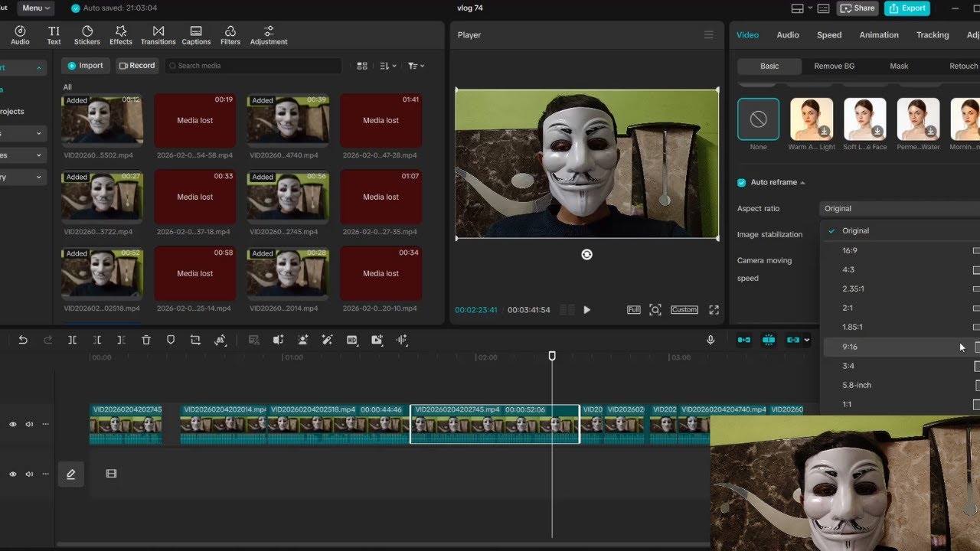This screenshot has width=980, height=551.
Task: Click the Export button
Action: (x=907, y=8)
